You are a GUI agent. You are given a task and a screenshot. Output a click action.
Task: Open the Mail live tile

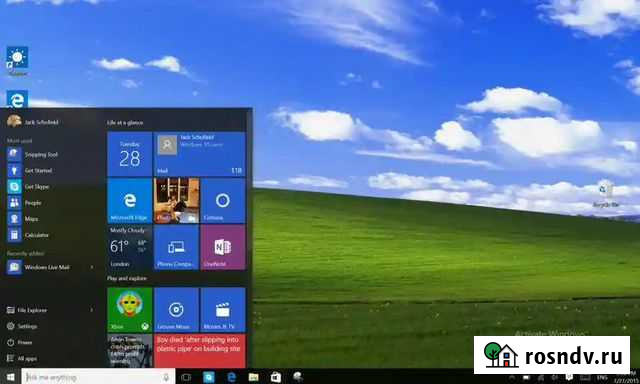200,154
